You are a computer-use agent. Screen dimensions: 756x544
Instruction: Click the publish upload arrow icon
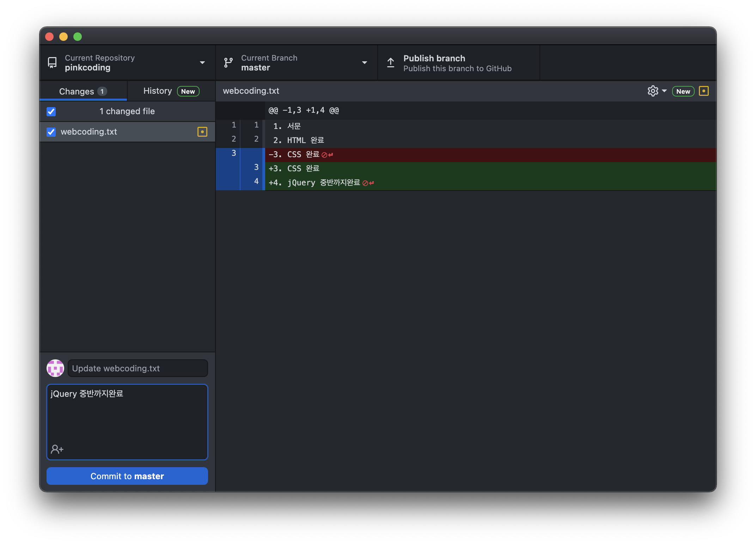tap(391, 63)
